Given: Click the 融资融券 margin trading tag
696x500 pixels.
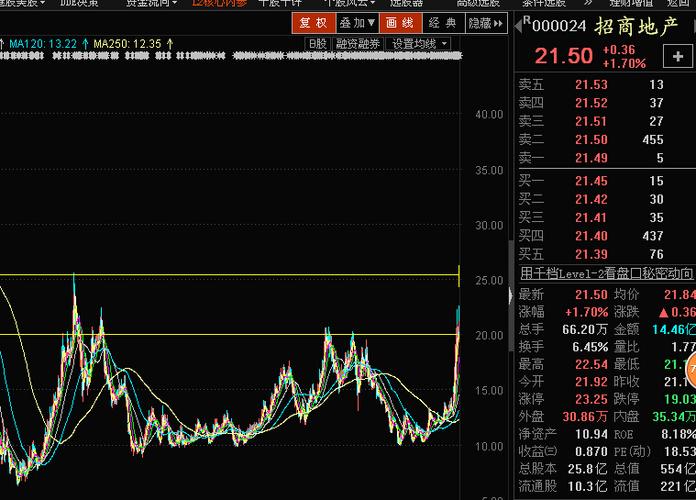Looking at the screenshot, I should (358, 44).
